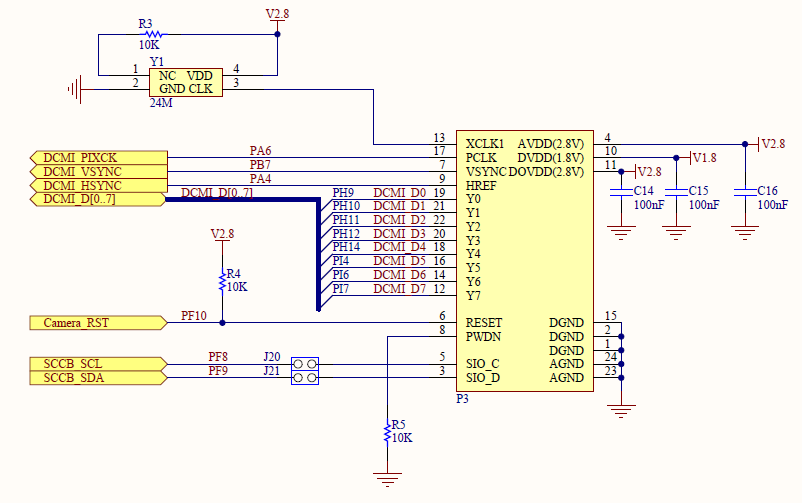Viewport: 802px width, 503px height.
Task: Click the DCMI_D4 net label
Action: tap(399, 247)
